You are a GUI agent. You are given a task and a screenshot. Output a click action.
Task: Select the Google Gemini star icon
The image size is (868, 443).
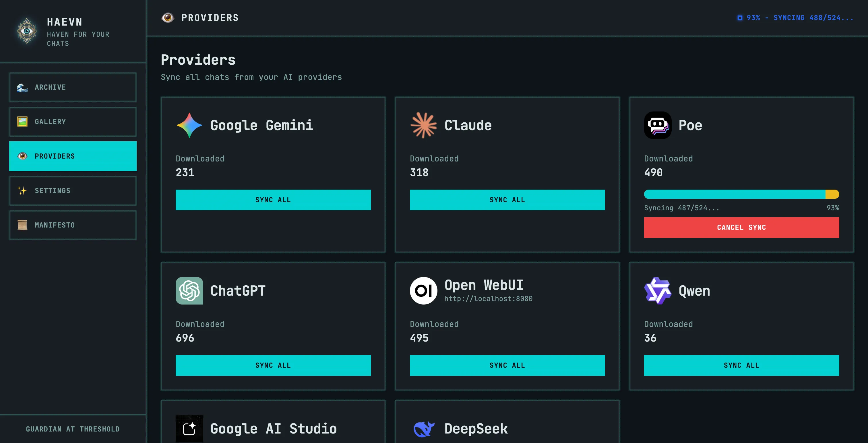coord(189,125)
